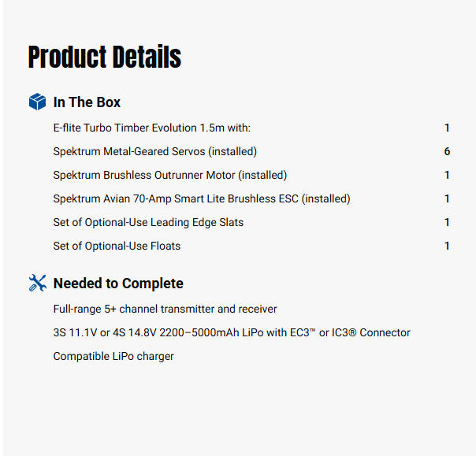Image resolution: width=476 pixels, height=456 pixels.
Task: Click the quantity 1 for the Avian ESC
Action: pyautogui.click(x=447, y=198)
